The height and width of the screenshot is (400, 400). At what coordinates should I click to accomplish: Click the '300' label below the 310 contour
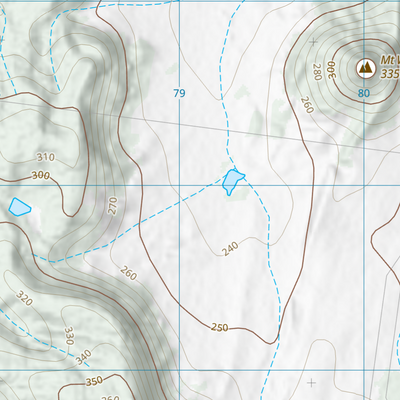41,175
